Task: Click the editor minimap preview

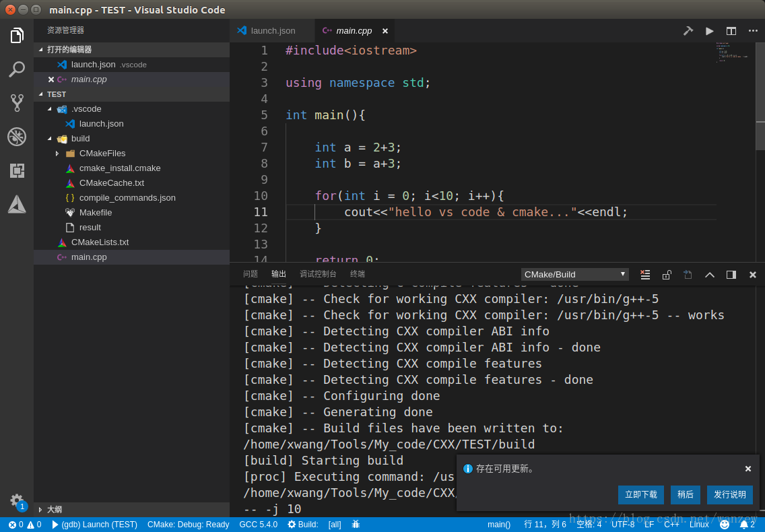Action: pyautogui.click(x=732, y=53)
